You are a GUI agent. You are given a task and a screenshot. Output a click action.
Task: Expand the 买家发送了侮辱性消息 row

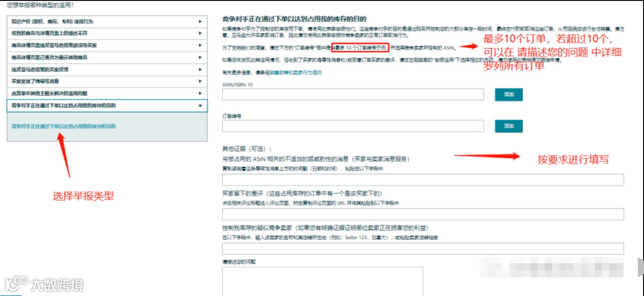(107, 81)
